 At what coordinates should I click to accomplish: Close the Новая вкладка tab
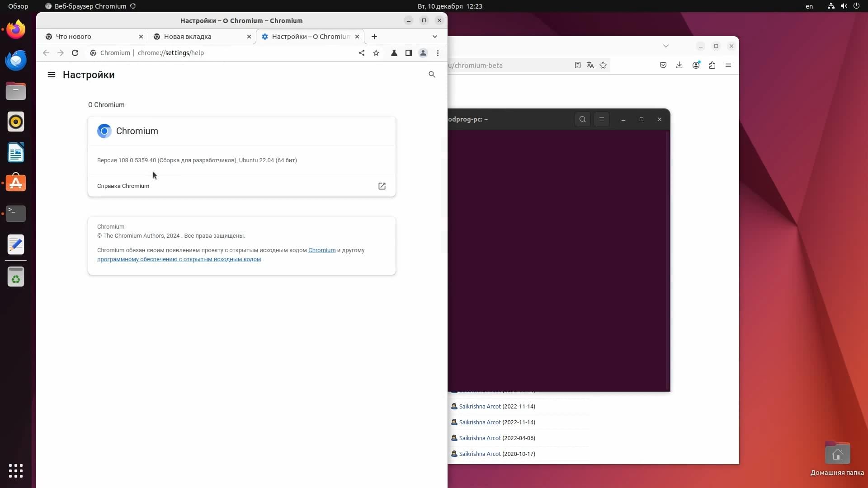click(249, 37)
